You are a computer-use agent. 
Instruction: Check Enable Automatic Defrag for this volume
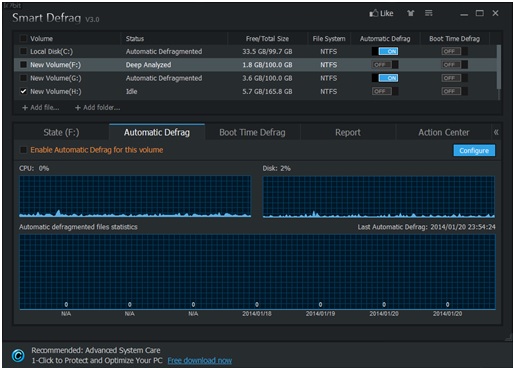click(x=23, y=150)
